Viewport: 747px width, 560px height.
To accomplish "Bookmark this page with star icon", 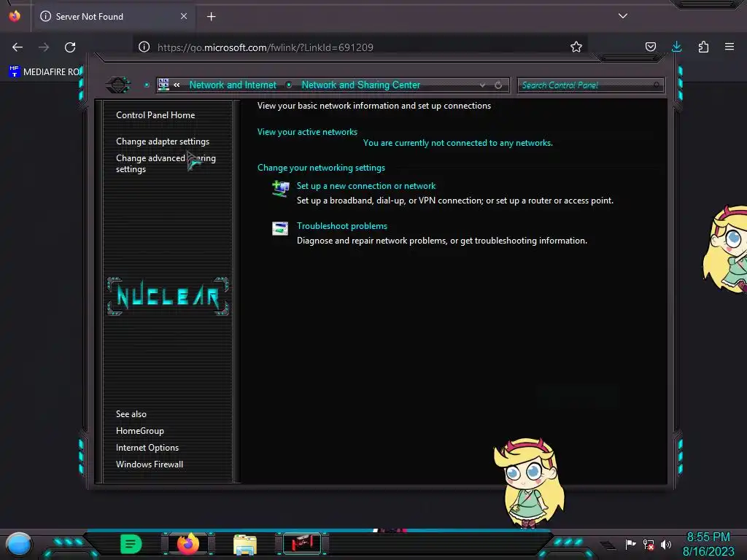I will coord(576,47).
